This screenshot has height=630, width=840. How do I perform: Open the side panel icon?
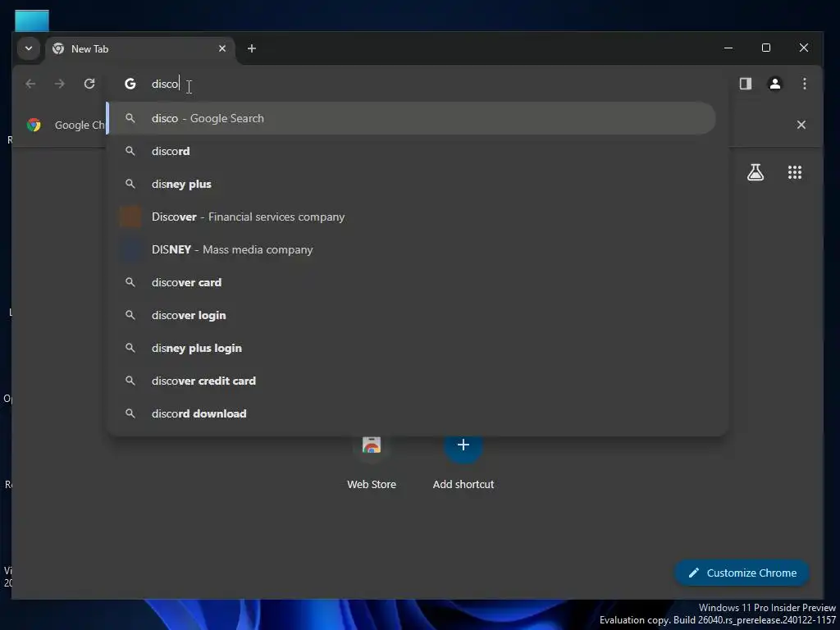click(745, 84)
